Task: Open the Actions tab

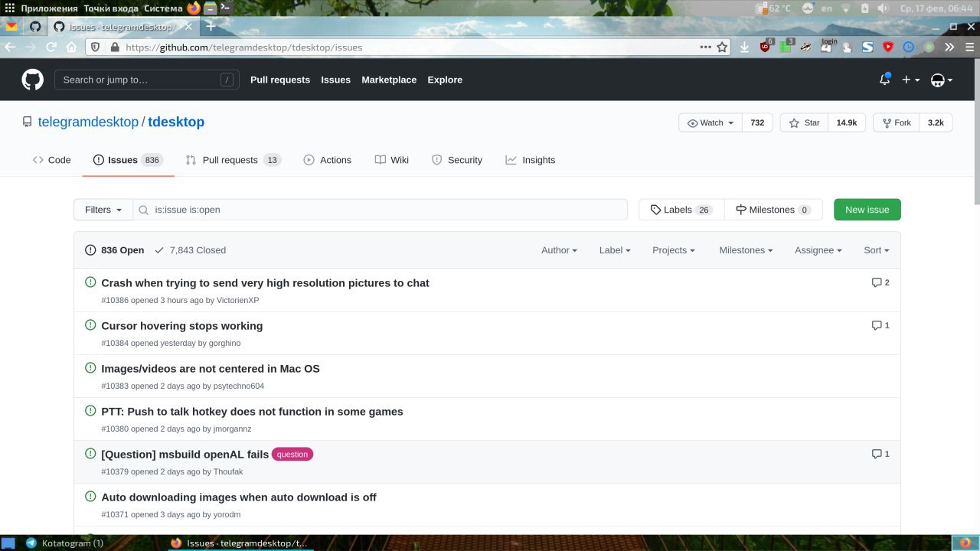Action: (327, 160)
